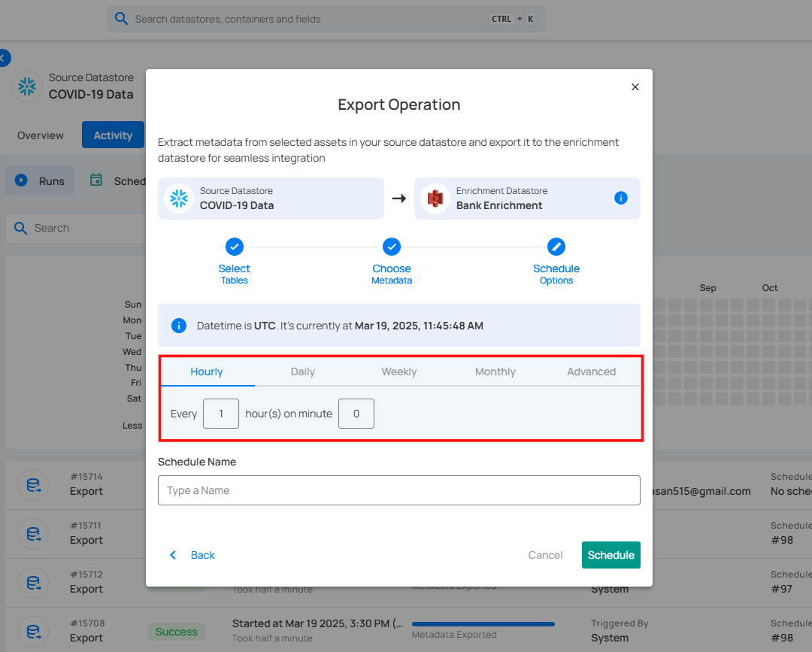The width and height of the screenshot is (812, 652).
Task: Click the minute value input box
Action: coord(356,414)
